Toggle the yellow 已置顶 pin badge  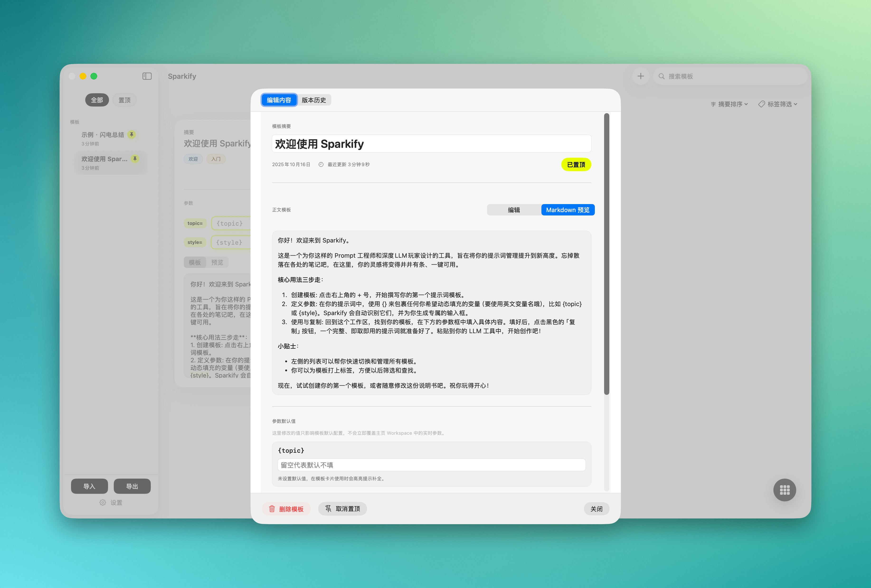pyautogui.click(x=576, y=165)
